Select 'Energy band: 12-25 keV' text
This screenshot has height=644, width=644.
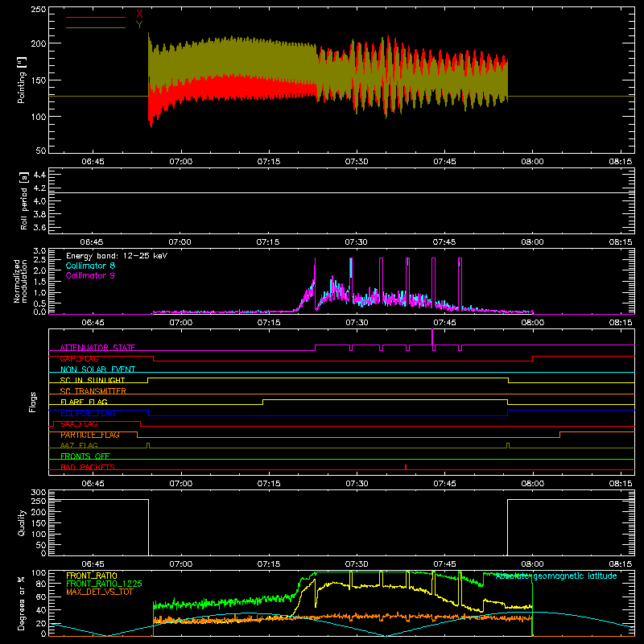point(117,256)
